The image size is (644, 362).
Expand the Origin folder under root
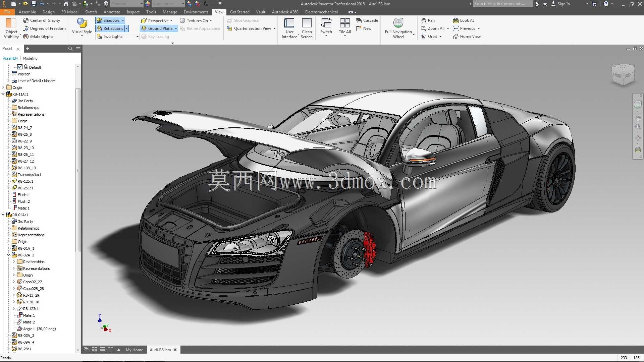click(x=3, y=87)
